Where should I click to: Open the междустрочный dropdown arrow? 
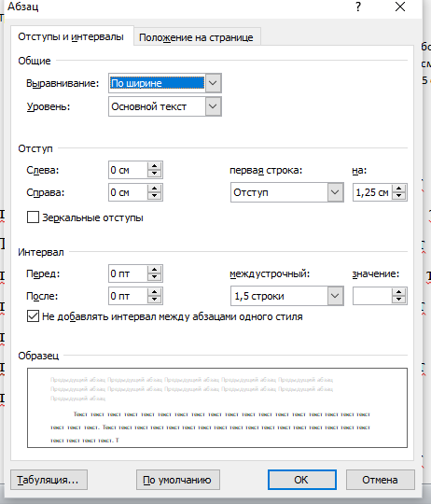click(335, 296)
